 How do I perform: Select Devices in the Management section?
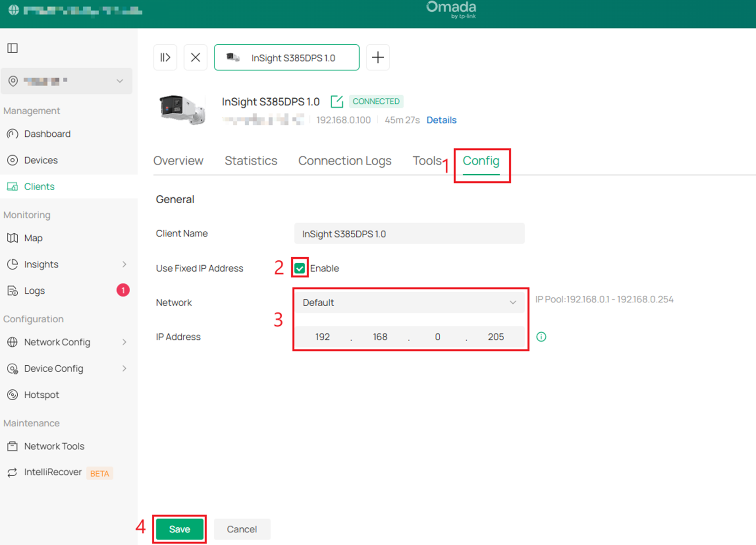pos(41,160)
